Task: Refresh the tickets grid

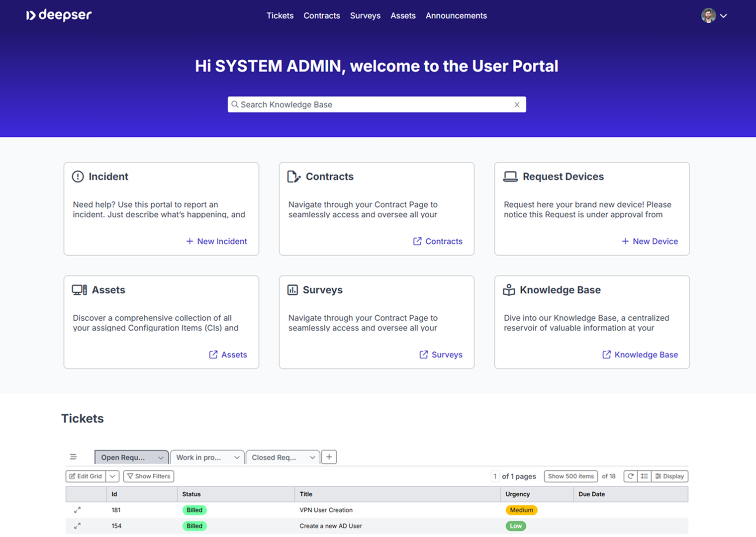Action: click(630, 476)
